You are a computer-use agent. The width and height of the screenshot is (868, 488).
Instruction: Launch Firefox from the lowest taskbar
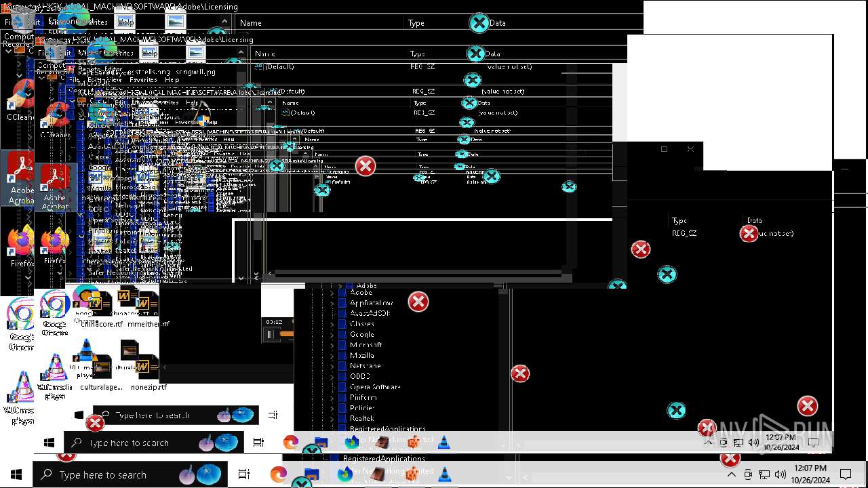345,474
